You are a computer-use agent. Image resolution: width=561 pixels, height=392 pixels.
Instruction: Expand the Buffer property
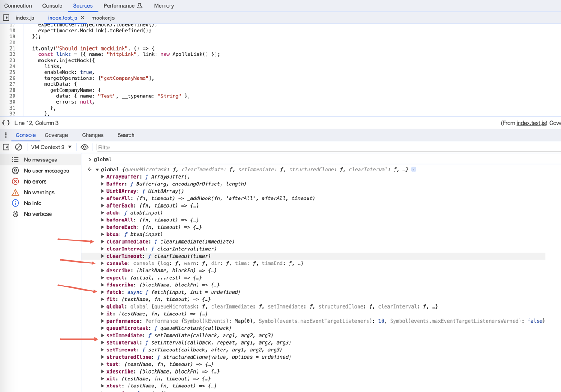click(103, 184)
